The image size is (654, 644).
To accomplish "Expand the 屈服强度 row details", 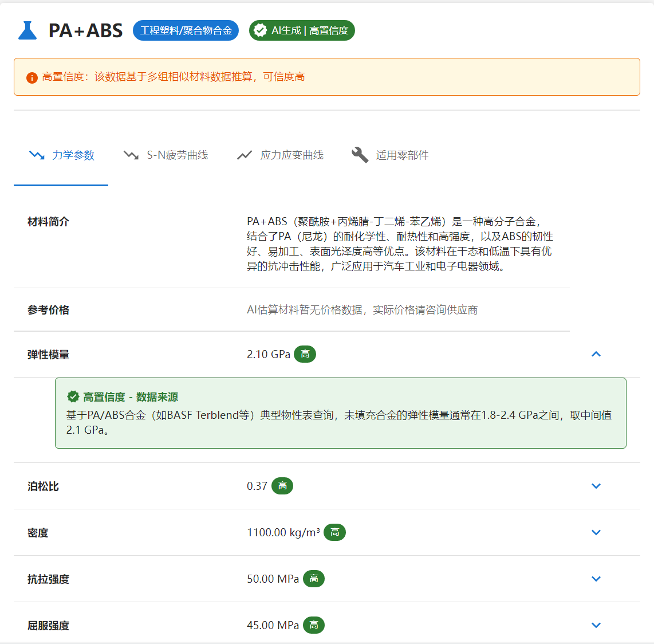I will coord(596,625).
